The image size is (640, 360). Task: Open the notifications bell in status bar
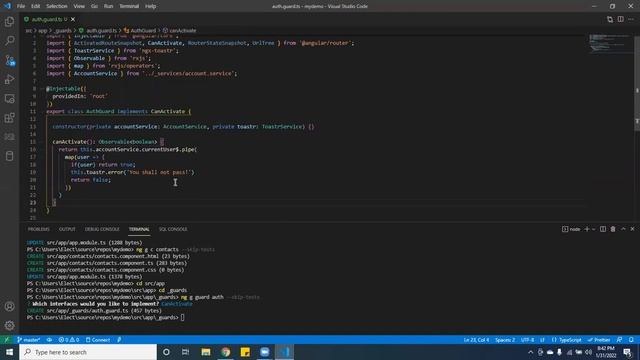(x=631, y=340)
